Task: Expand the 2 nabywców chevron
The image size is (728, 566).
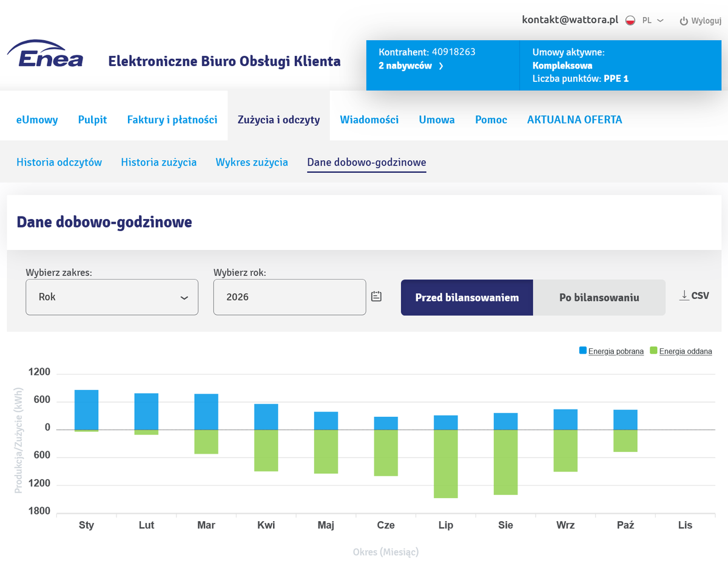Action: [x=441, y=66]
